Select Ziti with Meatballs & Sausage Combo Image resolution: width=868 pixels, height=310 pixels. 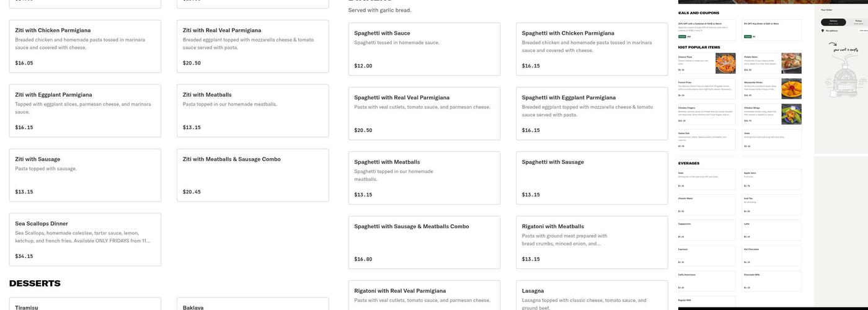(x=252, y=175)
